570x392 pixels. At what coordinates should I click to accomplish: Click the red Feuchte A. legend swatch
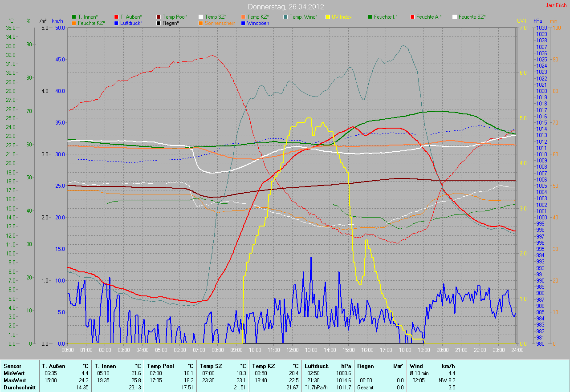coord(412,17)
